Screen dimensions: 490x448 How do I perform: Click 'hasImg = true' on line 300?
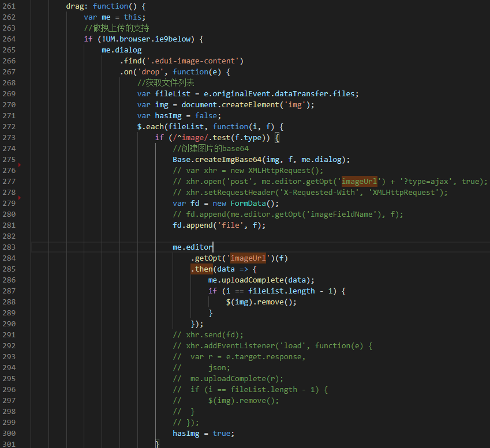point(201,434)
